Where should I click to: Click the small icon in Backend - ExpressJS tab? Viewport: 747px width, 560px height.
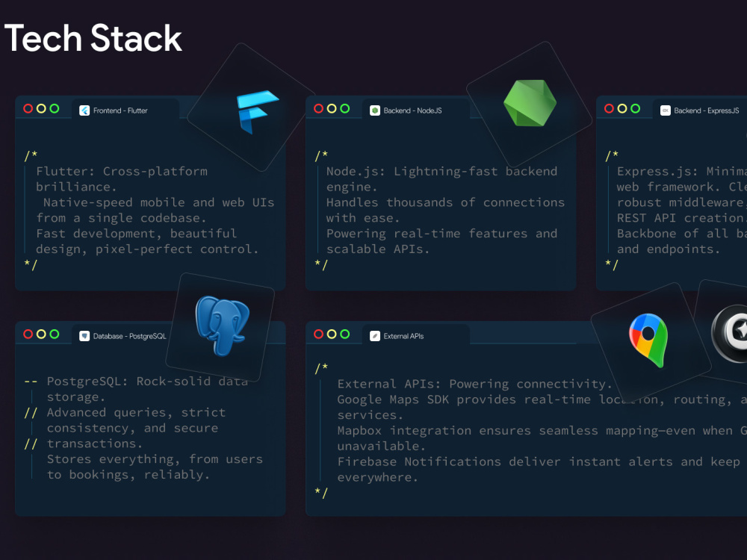[x=665, y=111]
